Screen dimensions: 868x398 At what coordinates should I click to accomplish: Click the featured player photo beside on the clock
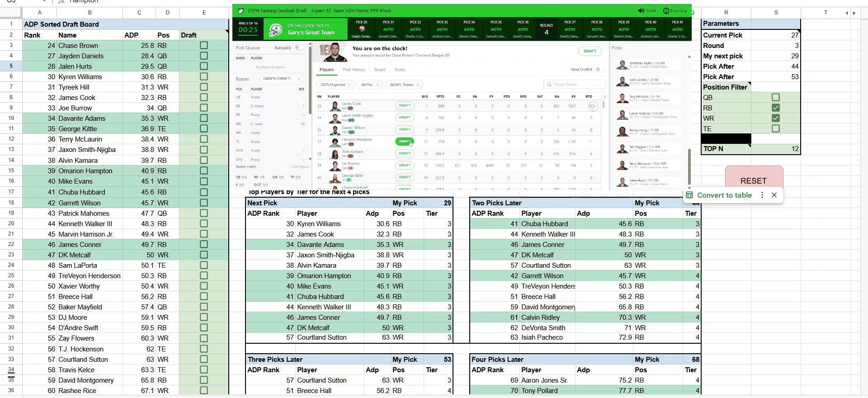click(x=333, y=52)
